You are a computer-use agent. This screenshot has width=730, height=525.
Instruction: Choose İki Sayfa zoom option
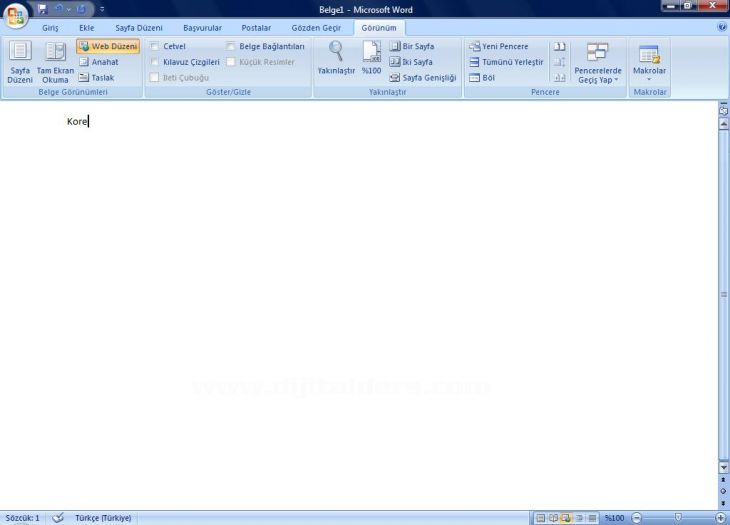pos(411,62)
